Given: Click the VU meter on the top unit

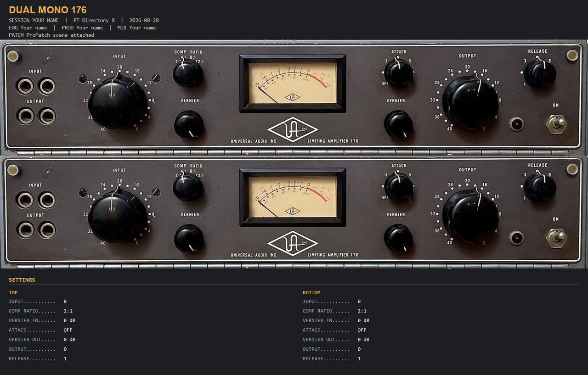Looking at the screenshot, I should (x=293, y=84).
